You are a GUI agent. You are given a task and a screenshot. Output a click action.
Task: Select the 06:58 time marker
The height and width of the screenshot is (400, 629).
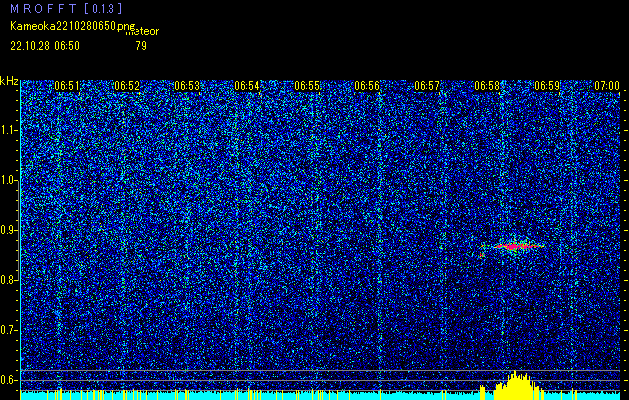click(x=487, y=86)
